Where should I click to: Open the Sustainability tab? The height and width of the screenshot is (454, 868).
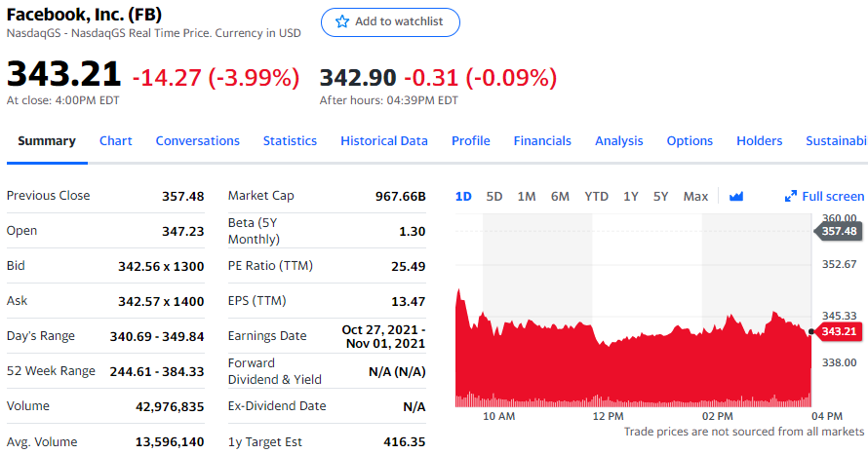point(837,141)
